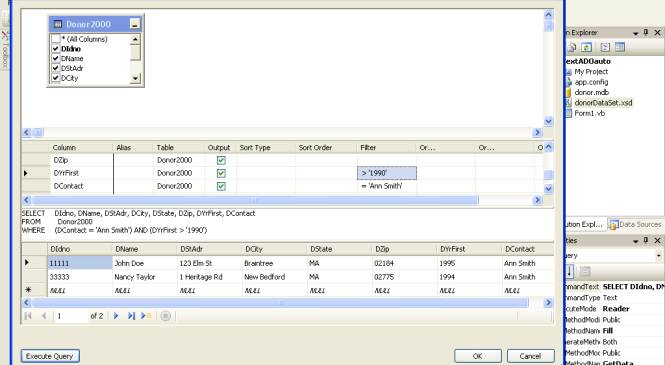Viewport: 665px width, 365px height.
Task: Click the criteria grid horizontal scrollbar thumb
Action: (255, 200)
